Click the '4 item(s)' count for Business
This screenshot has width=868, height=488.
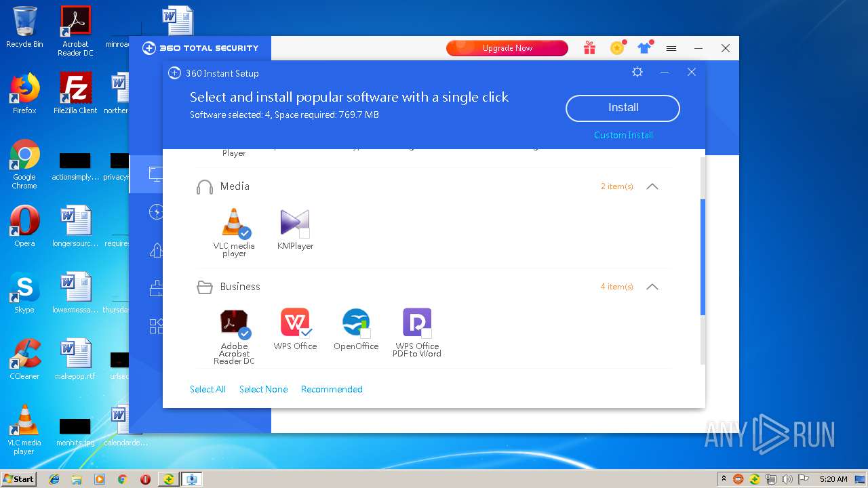(616, 287)
